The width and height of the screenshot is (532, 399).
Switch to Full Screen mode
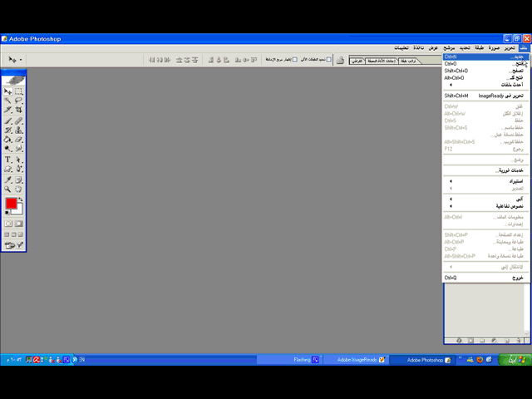(20, 234)
